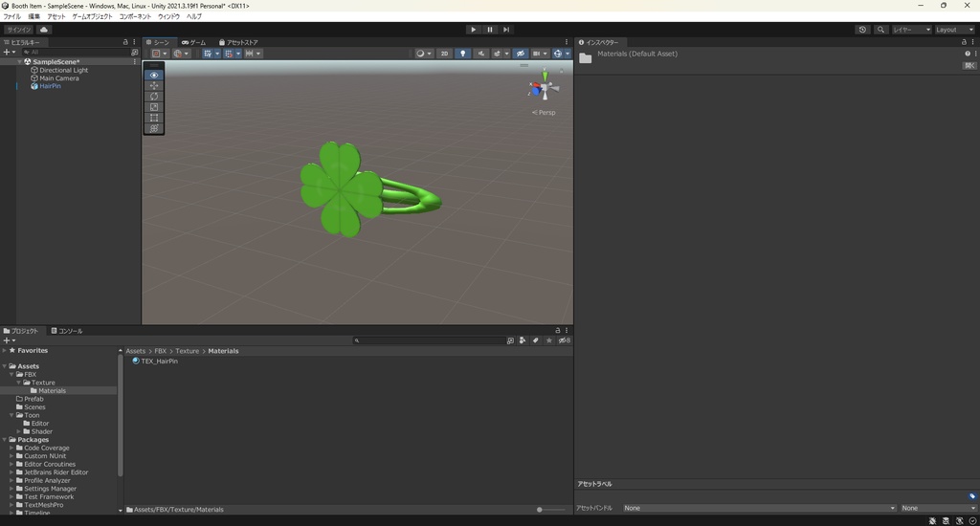
Task: Click the Favorites star icon in Project toolbar
Action: coord(548,340)
